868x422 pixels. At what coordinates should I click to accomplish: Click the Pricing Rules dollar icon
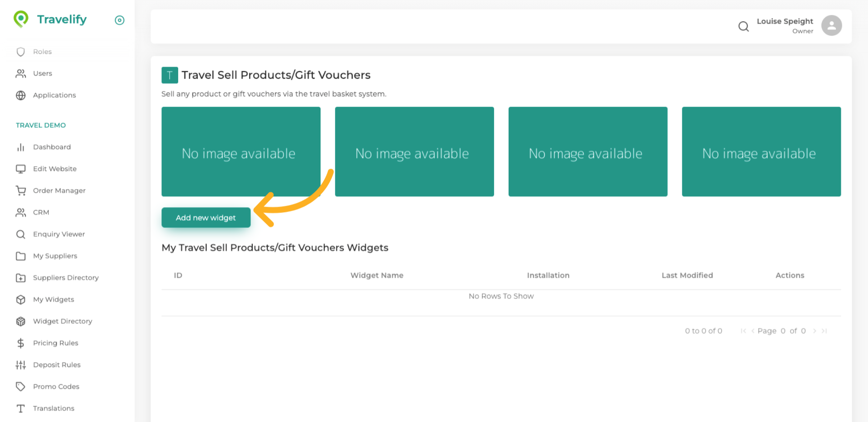(21, 343)
